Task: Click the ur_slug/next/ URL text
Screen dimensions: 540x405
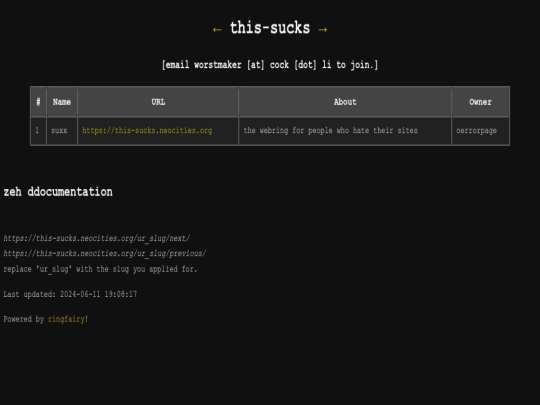Action: tap(96, 238)
